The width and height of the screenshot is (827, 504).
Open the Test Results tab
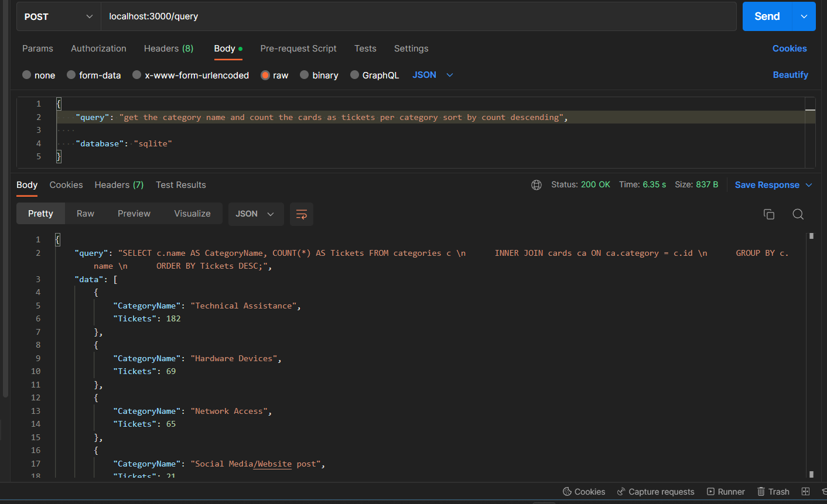181,185
